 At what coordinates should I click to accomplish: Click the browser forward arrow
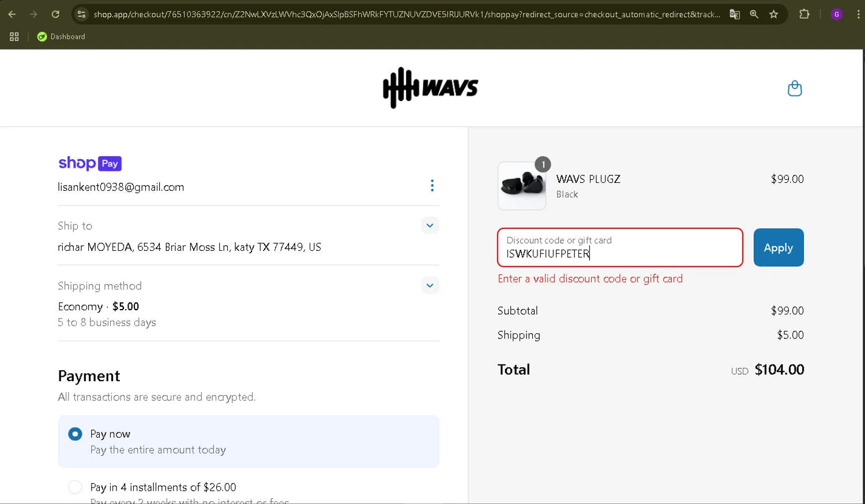click(x=33, y=14)
